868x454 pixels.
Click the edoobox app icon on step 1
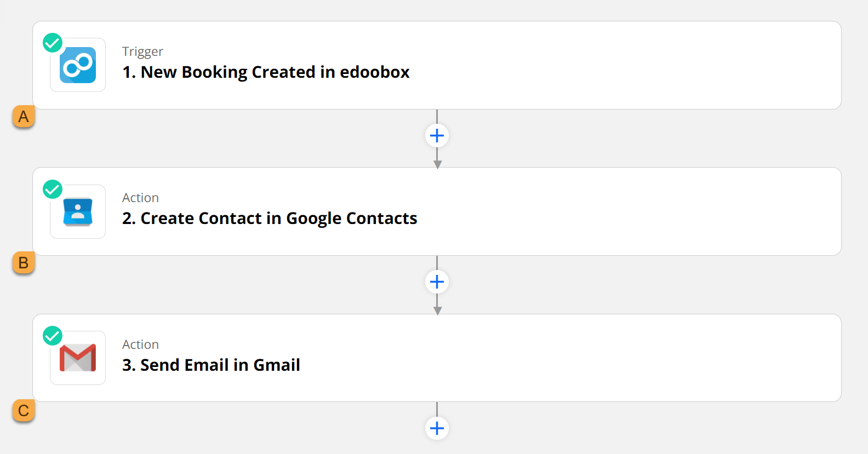77,65
